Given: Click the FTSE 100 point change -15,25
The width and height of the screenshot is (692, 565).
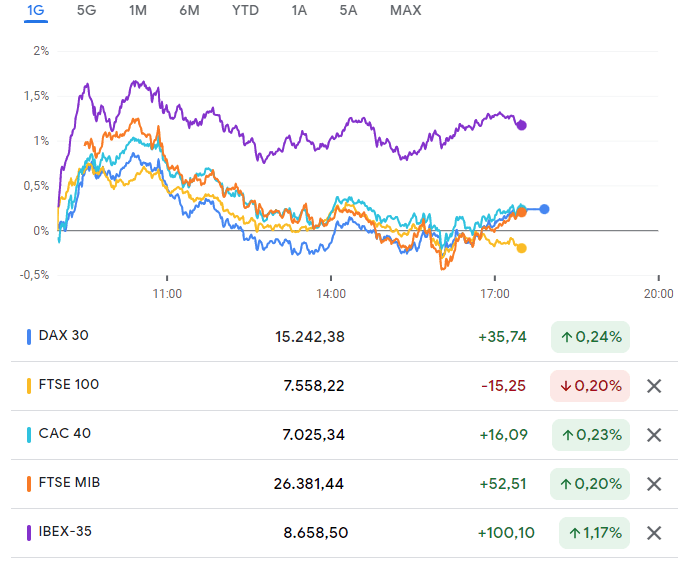Looking at the screenshot, I should point(504,386).
